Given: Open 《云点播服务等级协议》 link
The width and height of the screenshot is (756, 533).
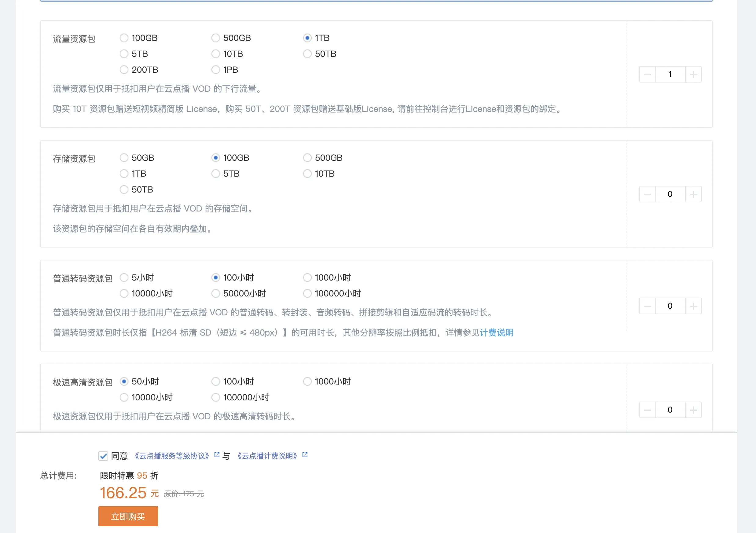Looking at the screenshot, I should pos(171,456).
